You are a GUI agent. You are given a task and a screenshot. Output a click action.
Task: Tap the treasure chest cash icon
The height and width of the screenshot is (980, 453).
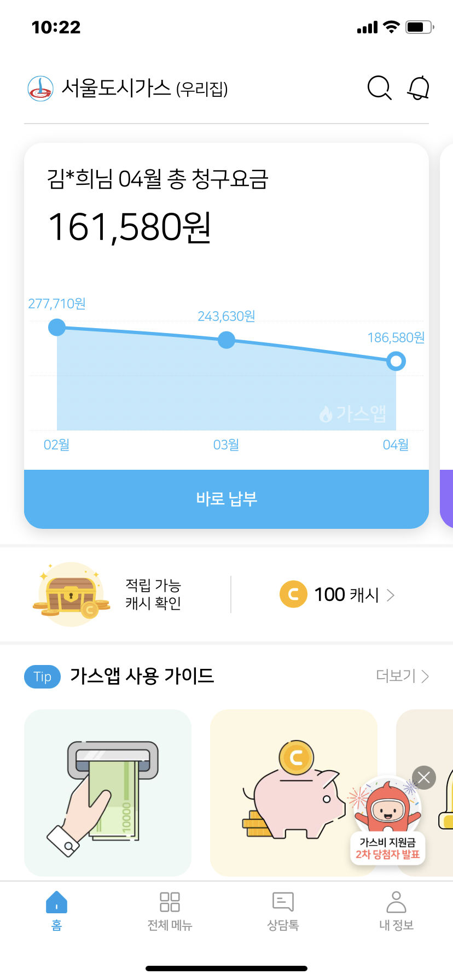(71, 595)
